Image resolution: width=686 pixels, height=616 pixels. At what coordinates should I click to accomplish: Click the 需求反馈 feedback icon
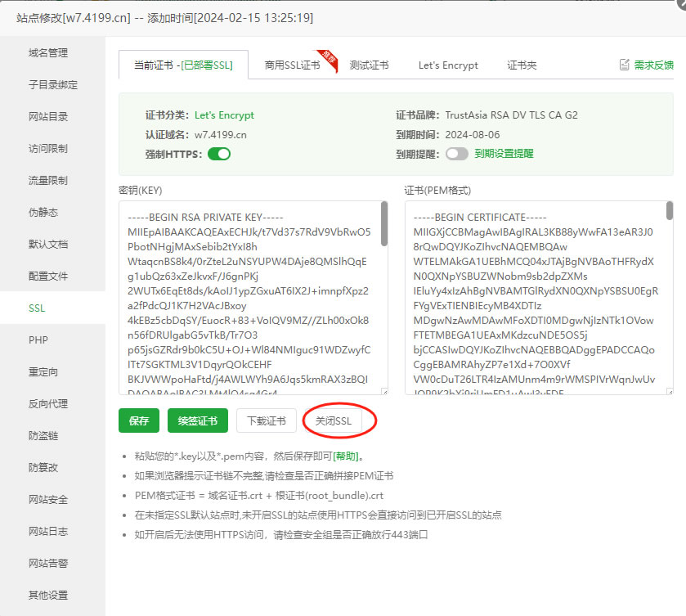point(625,65)
